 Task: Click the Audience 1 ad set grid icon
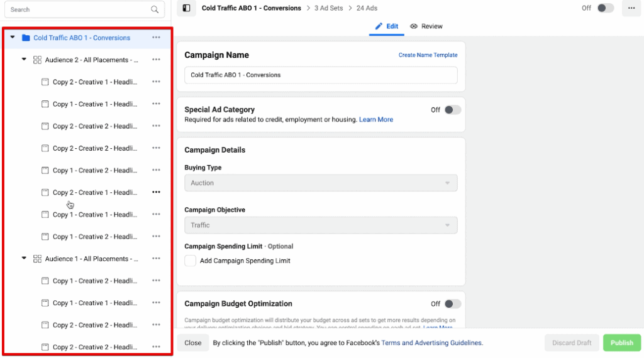click(37, 259)
